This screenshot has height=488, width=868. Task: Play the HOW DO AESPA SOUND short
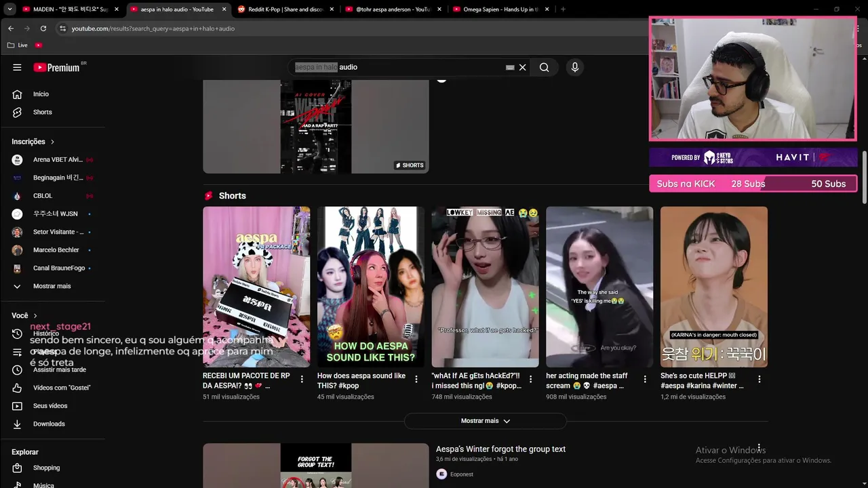tap(371, 287)
